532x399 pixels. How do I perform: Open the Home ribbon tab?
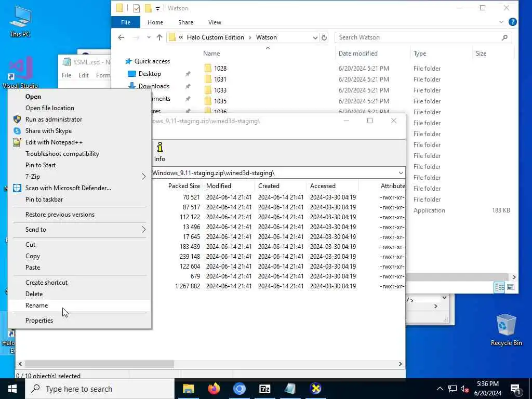coord(155,22)
